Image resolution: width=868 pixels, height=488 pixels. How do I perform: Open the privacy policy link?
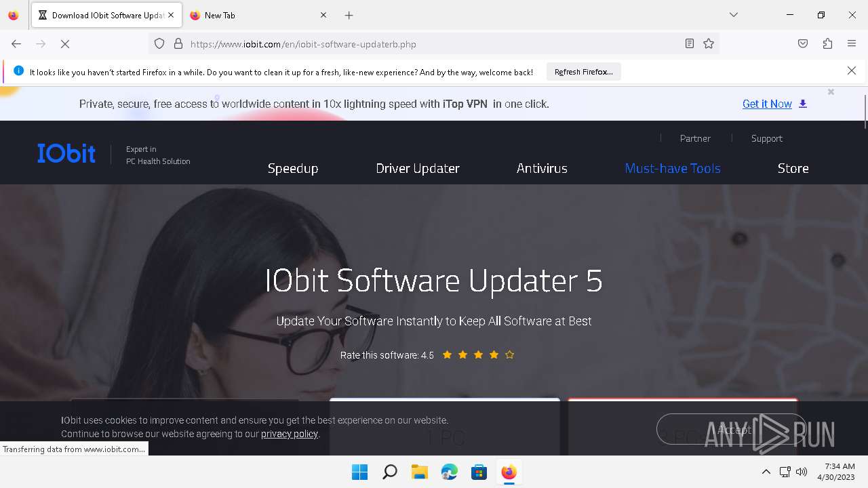290,434
